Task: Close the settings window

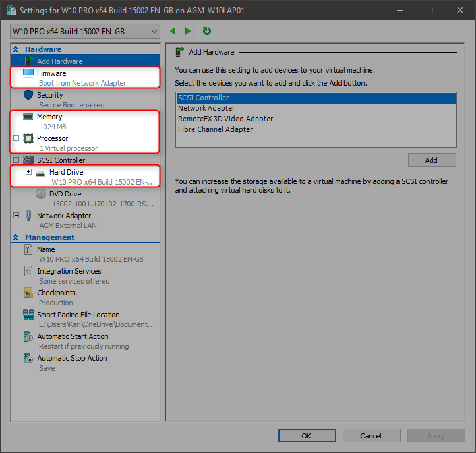Action: click(x=460, y=11)
